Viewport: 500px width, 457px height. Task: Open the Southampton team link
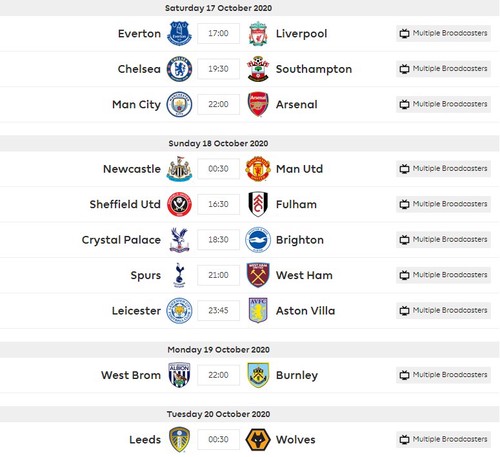coord(314,69)
